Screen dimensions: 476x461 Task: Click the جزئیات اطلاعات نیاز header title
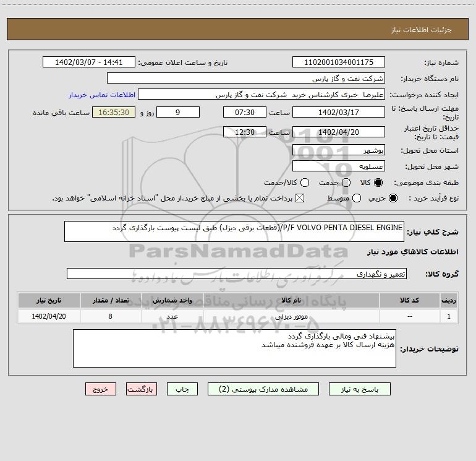(x=421, y=30)
